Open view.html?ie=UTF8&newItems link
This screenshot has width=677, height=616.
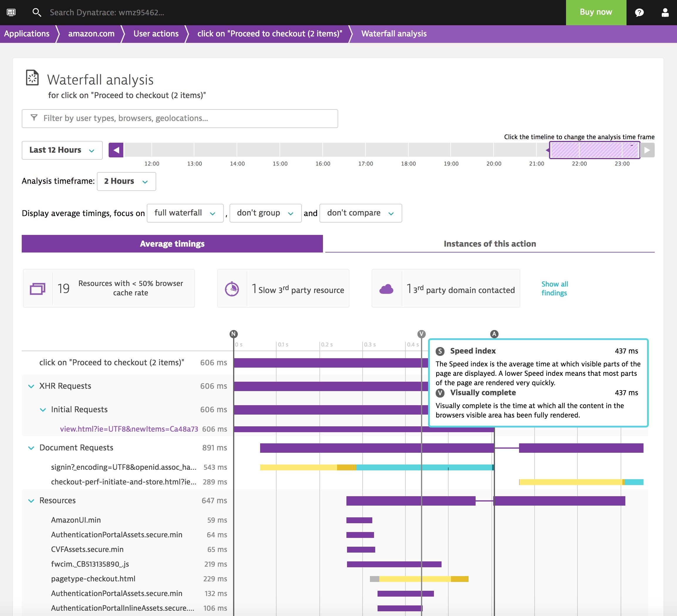click(x=129, y=429)
